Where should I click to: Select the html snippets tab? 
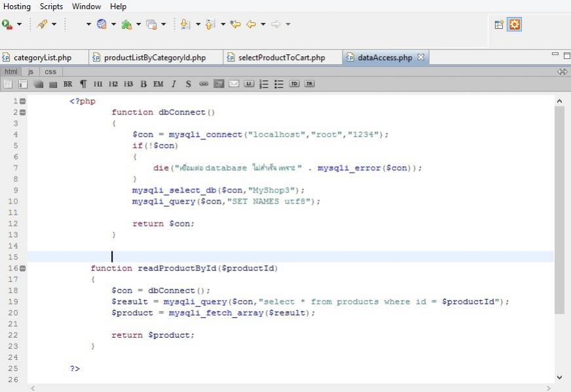(11, 72)
